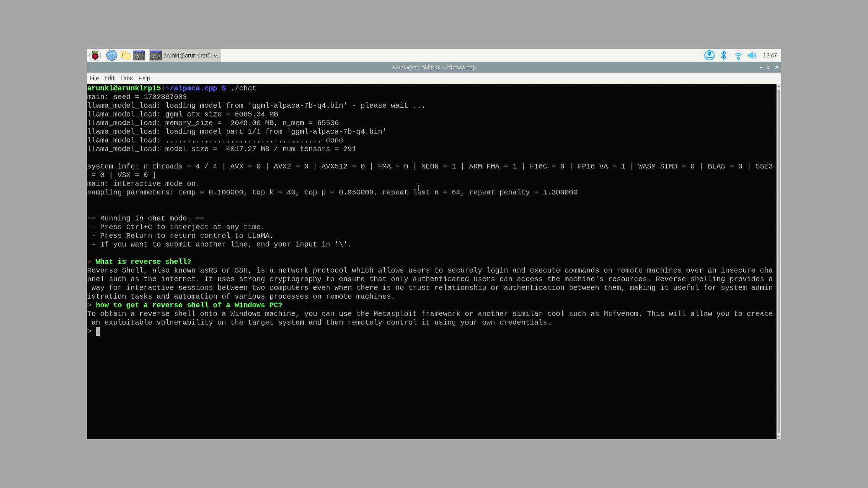Click the scrollbar down arrow
Screen dimensions: 868x488
pos(778,436)
